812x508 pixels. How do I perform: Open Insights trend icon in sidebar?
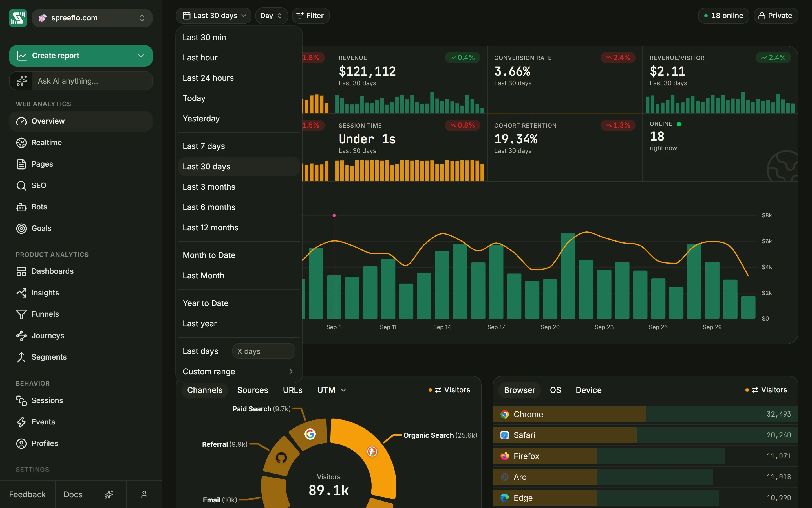(21, 293)
